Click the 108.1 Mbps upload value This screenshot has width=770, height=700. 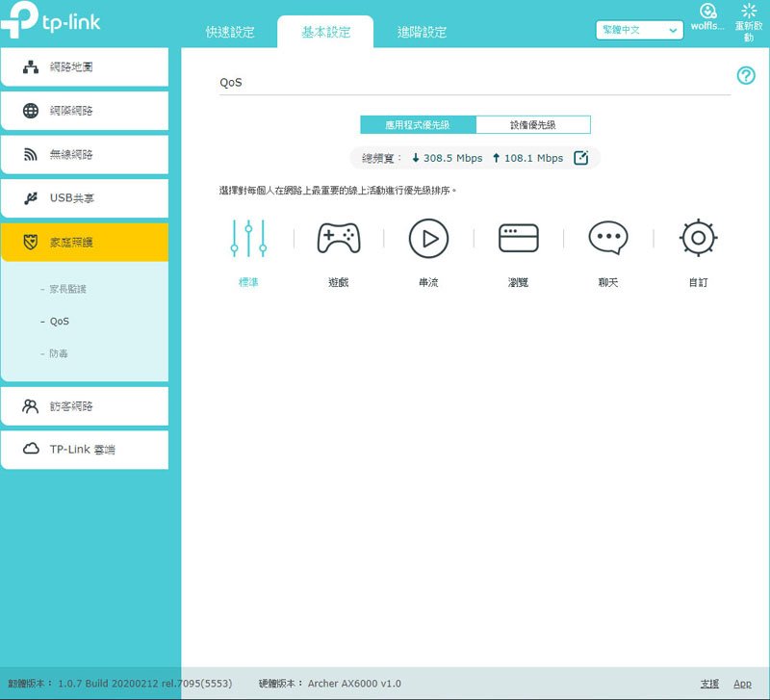534,158
